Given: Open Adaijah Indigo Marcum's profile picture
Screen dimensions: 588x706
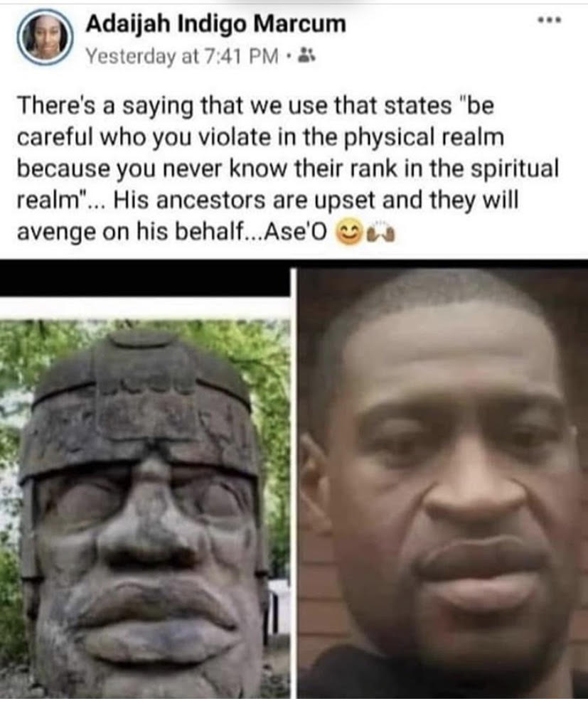Looking at the screenshot, I should click(45, 38).
